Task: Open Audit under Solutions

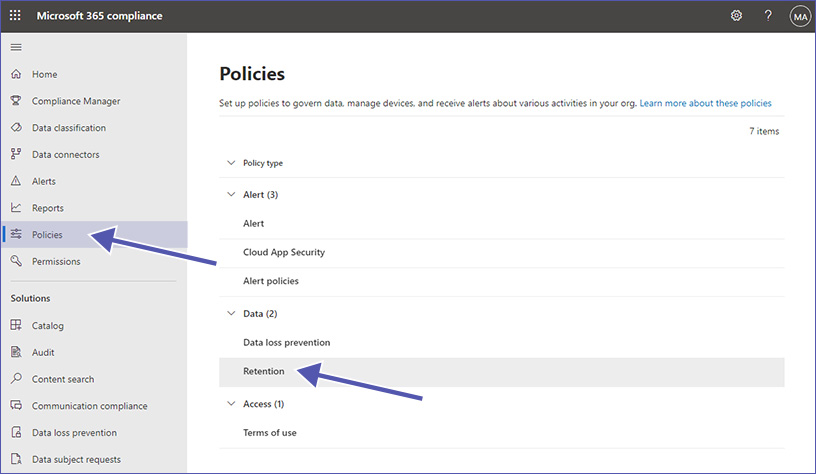Action: pyautogui.click(x=94, y=352)
